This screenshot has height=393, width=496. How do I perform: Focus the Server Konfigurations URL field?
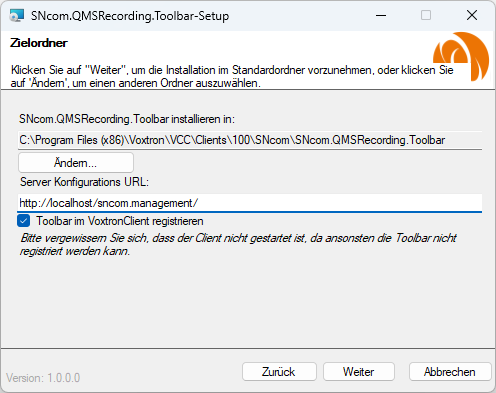coord(250,203)
